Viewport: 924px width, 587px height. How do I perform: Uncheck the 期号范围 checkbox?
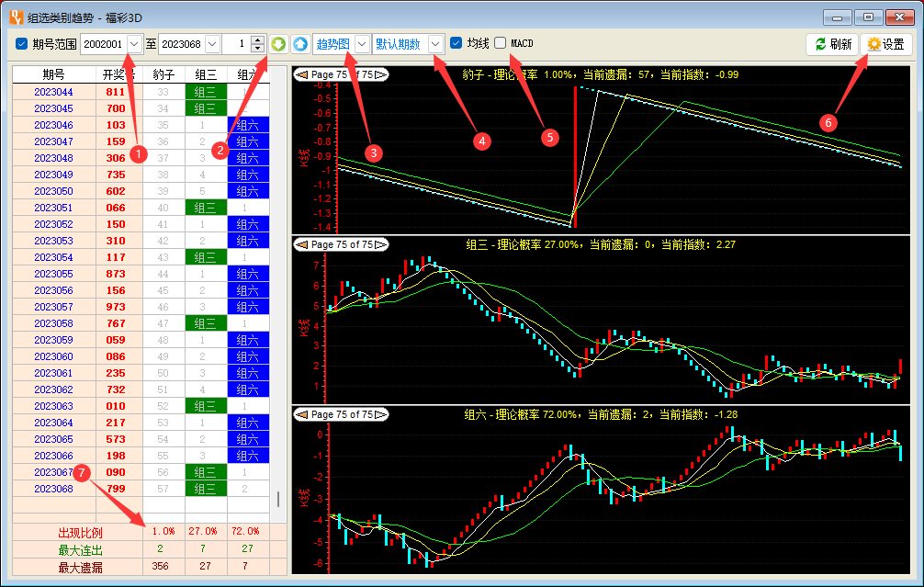(22, 44)
